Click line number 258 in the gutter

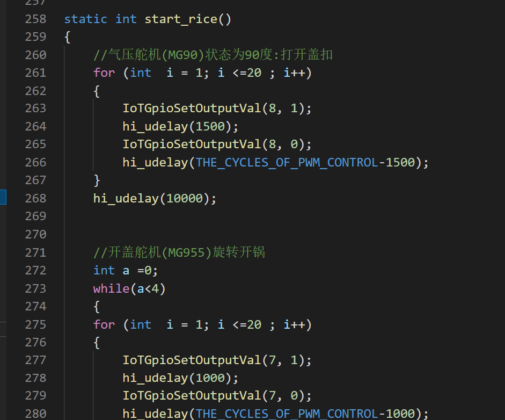(36, 19)
